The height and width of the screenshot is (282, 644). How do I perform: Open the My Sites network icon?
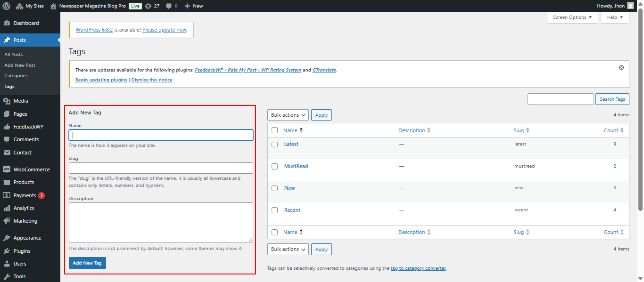tap(19, 6)
